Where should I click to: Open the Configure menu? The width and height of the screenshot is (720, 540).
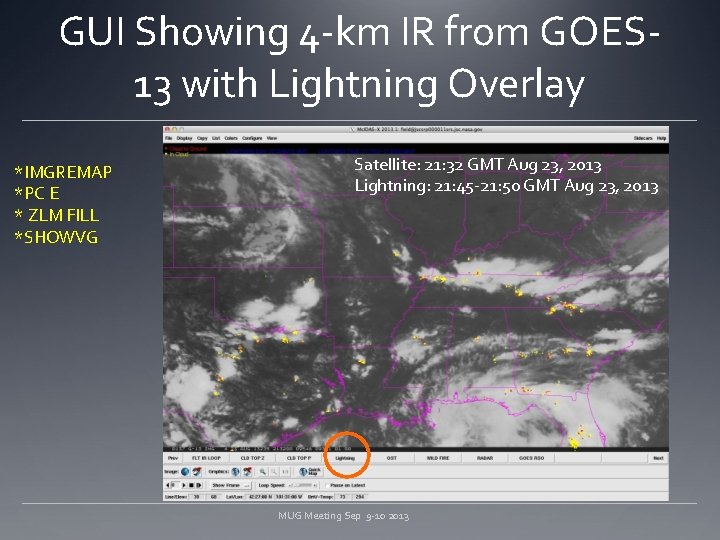tap(252, 138)
